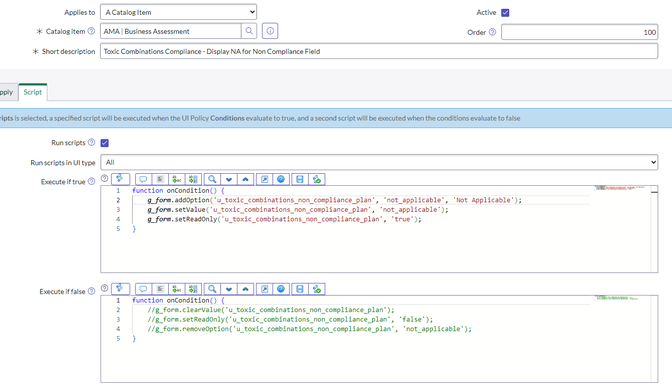Click the setValue line in Execute if true script
This screenshot has width=672, height=388.
coord(298,210)
